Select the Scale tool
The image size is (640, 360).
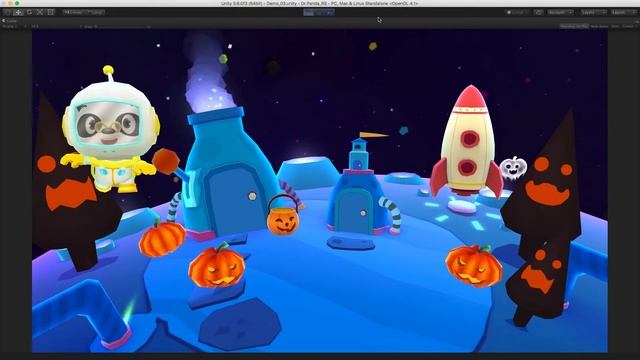click(40, 12)
